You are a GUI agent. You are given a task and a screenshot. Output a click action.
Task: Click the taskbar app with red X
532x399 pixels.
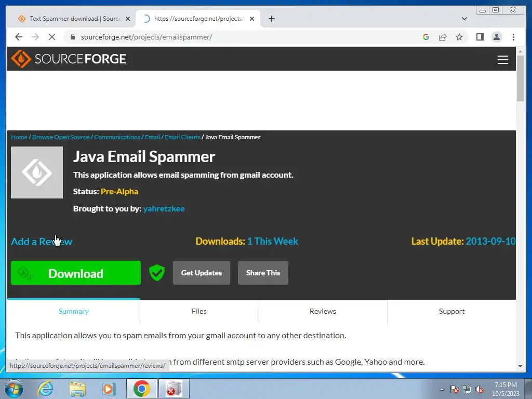pyautogui.click(x=174, y=389)
